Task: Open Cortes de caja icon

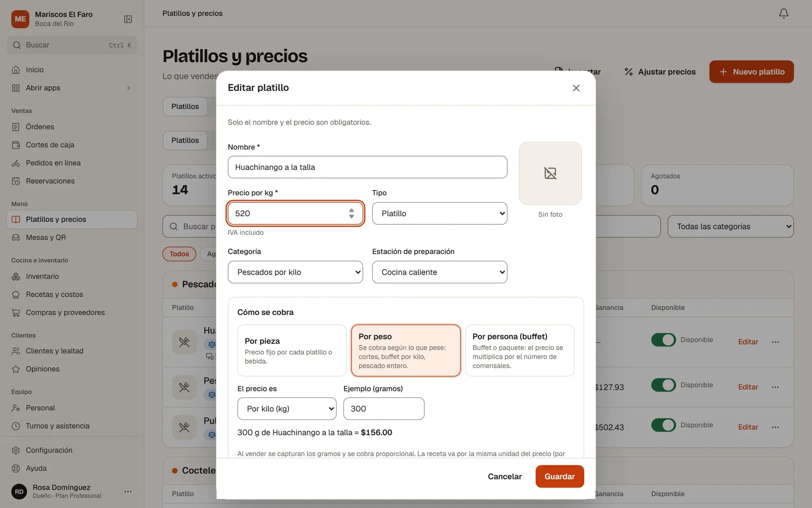Action: [x=16, y=145]
